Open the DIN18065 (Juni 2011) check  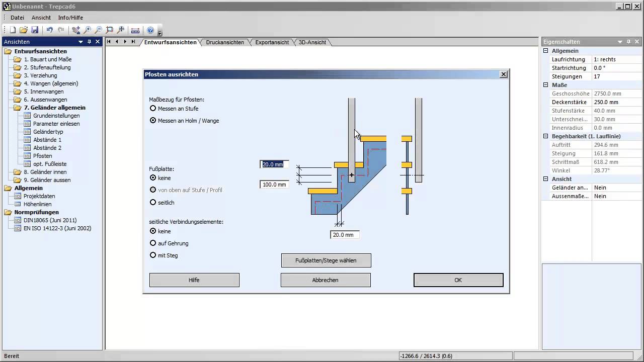(x=50, y=220)
